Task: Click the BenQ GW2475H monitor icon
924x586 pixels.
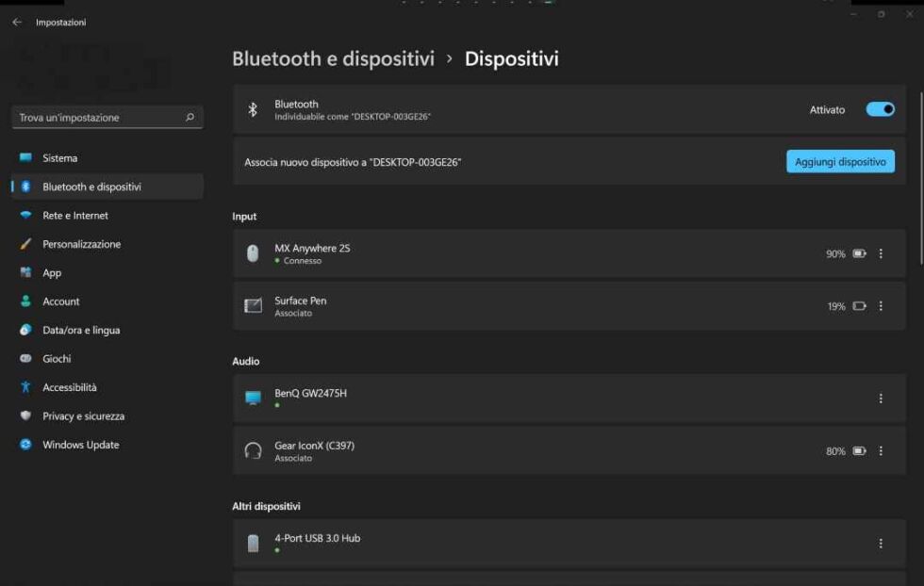Action: (253, 399)
